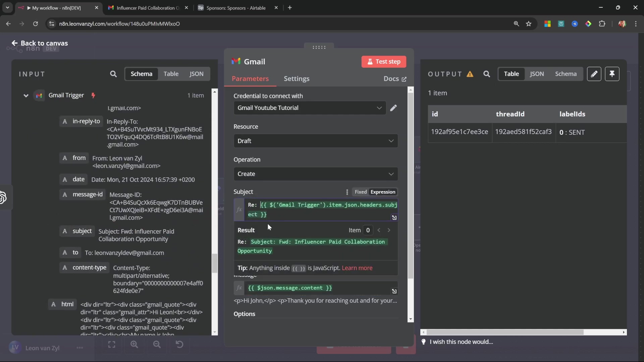This screenshot has height=362, width=644.
Task: Collapse the Gmail Trigger input tree
Action: tap(26, 96)
